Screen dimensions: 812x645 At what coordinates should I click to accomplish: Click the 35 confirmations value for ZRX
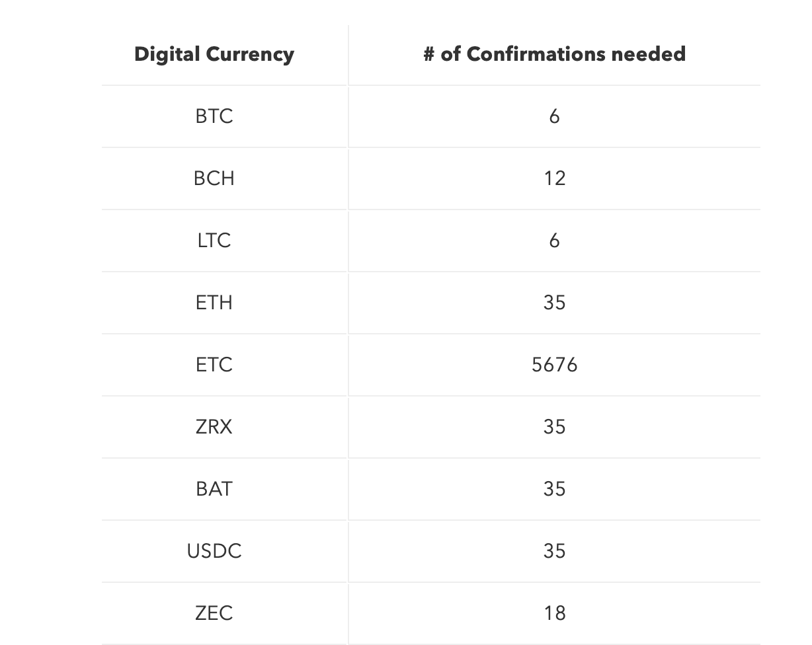(554, 427)
